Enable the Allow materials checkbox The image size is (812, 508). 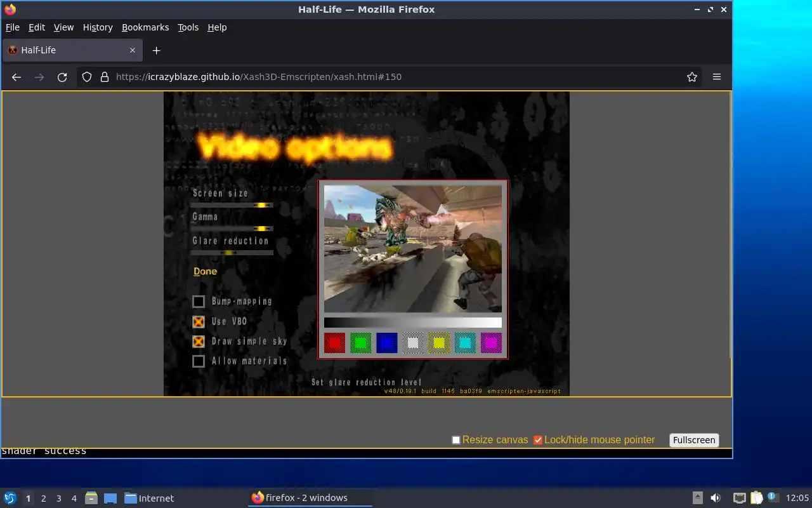click(x=199, y=361)
